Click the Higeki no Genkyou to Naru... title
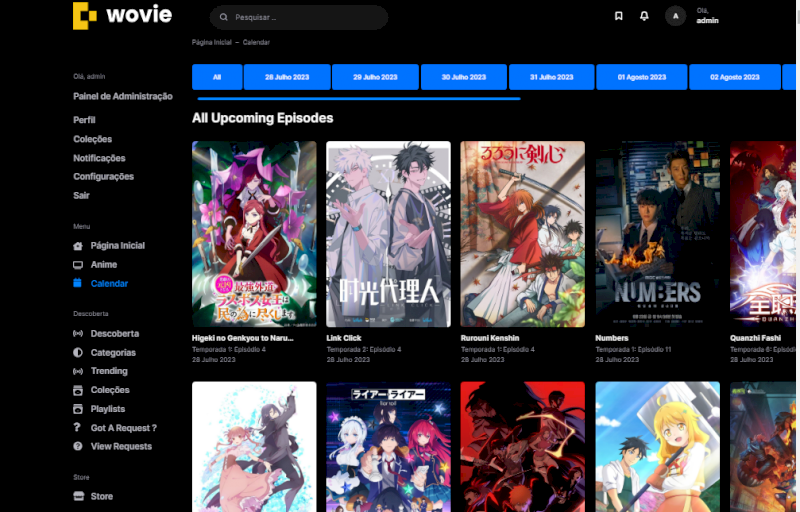This screenshot has width=800, height=512. tap(243, 338)
